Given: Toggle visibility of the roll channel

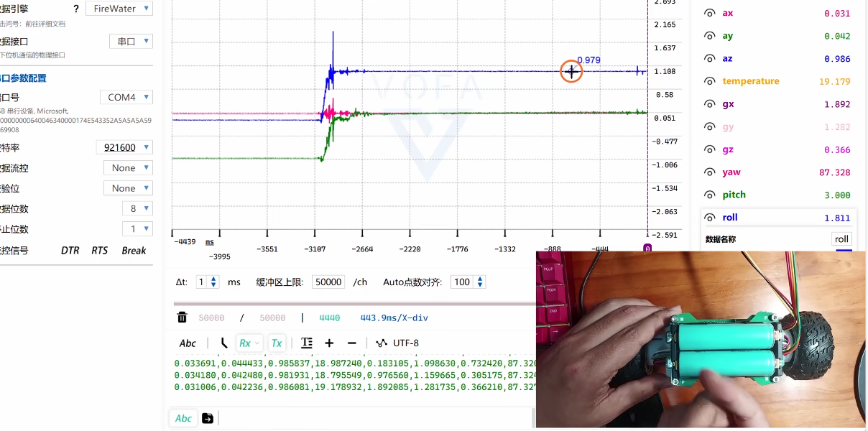Looking at the screenshot, I should coord(710,218).
